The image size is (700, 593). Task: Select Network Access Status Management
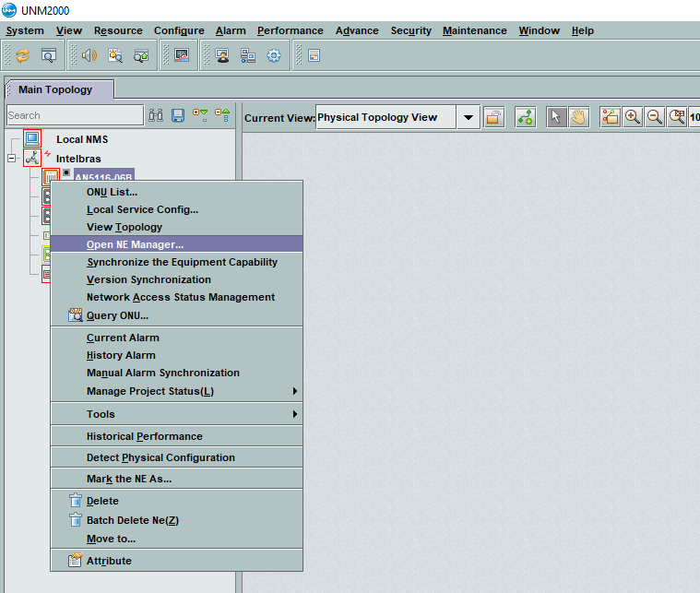(177, 297)
